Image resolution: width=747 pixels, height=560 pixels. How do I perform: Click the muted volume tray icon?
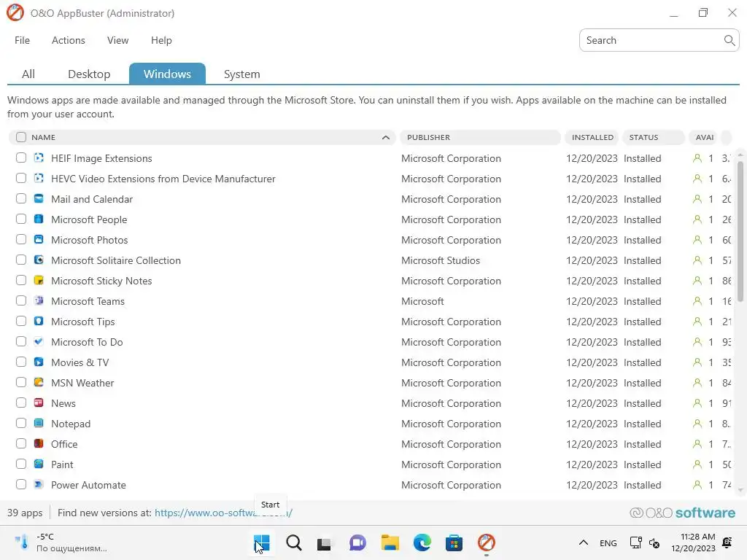tap(654, 542)
